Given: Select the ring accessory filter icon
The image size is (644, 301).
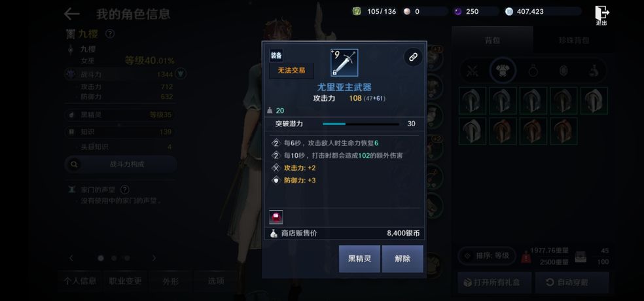Looking at the screenshot, I should click(x=533, y=71).
